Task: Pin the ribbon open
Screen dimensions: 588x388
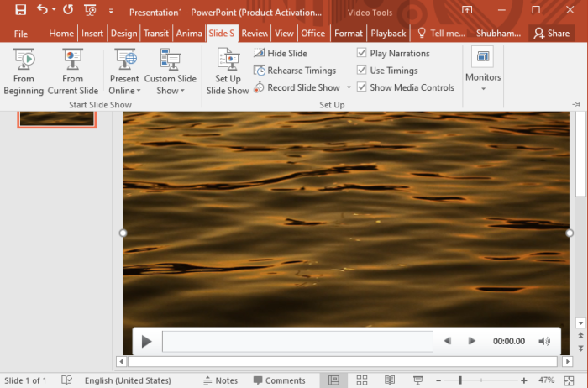Action: coord(576,105)
